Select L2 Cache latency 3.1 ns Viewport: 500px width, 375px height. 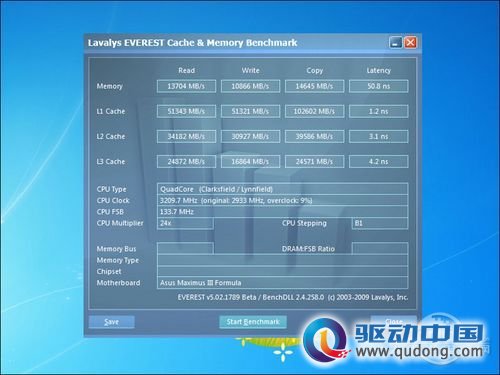coord(379,136)
